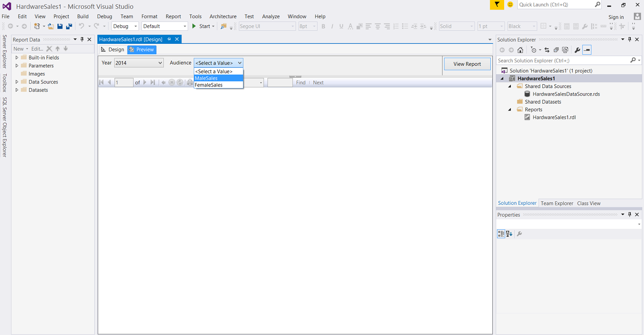Delete item using X icon in Report Data
The height and width of the screenshot is (335, 644).
[x=49, y=49]
